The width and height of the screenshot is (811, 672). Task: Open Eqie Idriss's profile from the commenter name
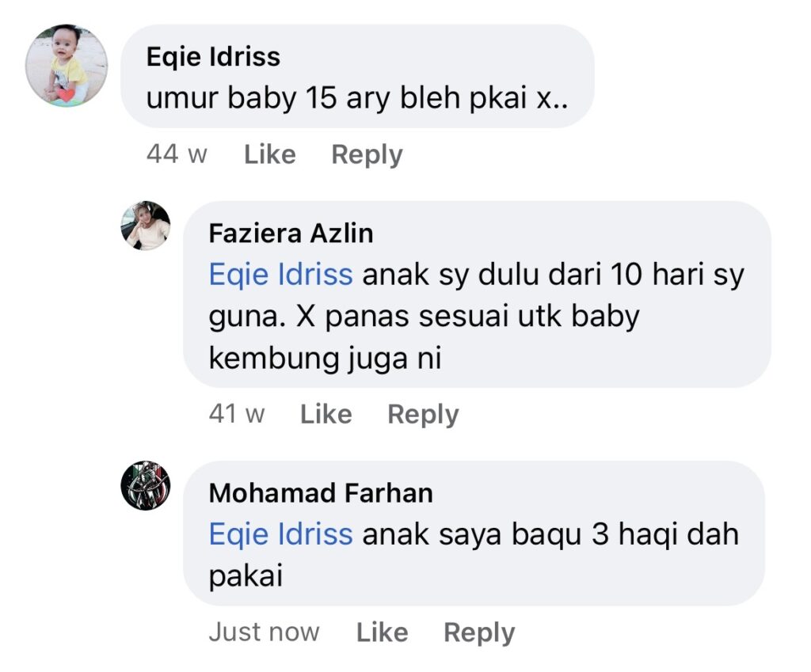(x=213, y=57)
